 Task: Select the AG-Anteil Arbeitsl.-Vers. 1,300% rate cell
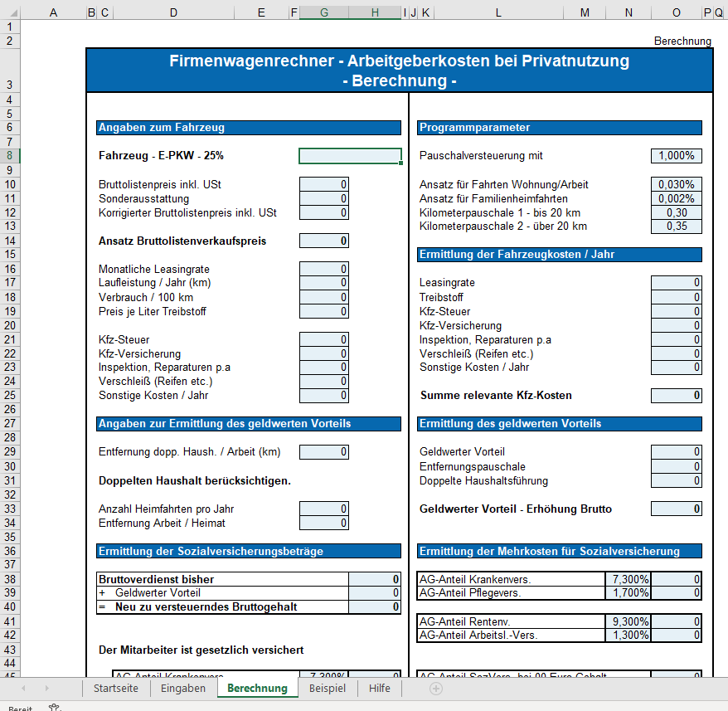(629, 636)
